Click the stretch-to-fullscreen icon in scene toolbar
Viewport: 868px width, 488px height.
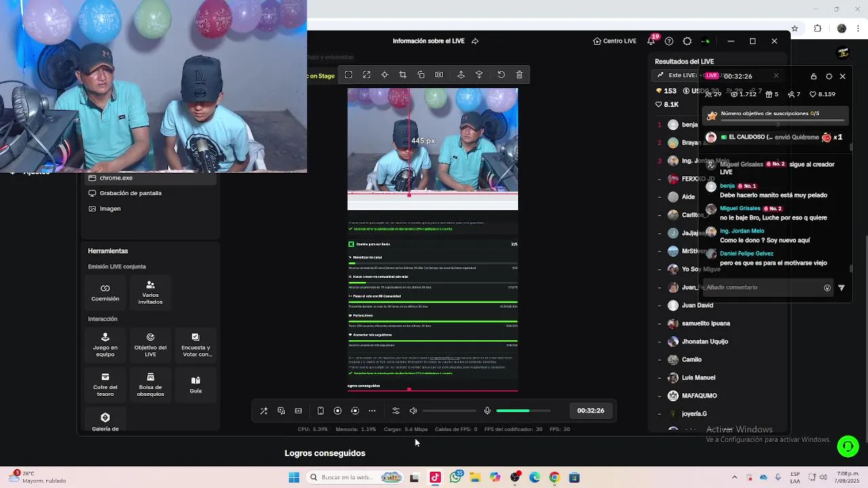[367, 75]
